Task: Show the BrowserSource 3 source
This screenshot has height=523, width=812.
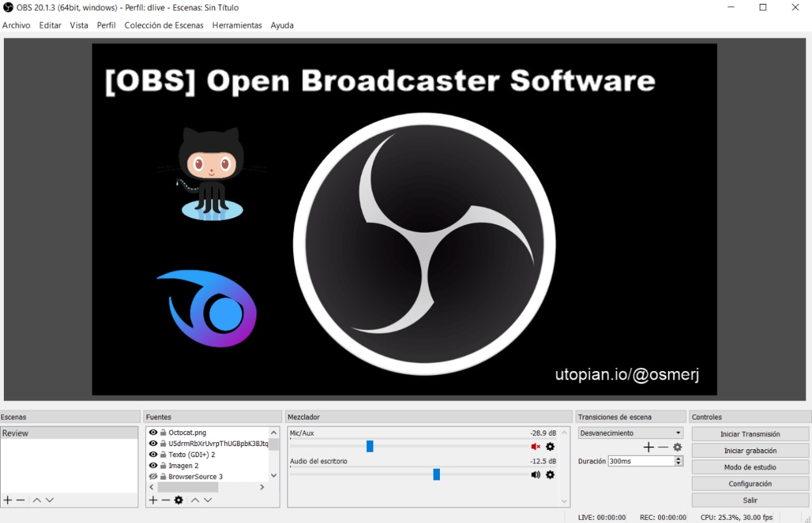Action: click(153, 477)
